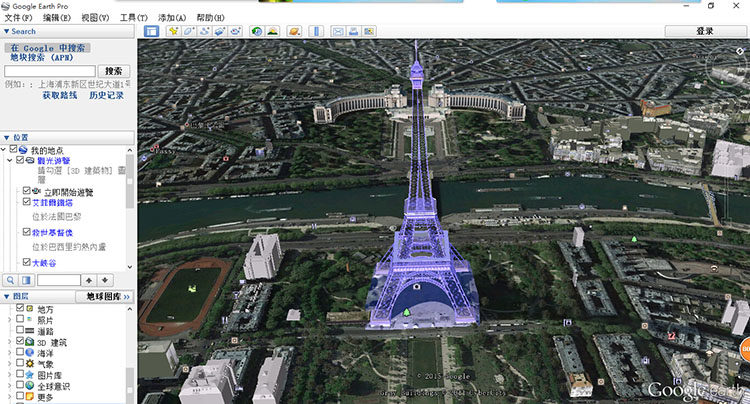The width and height of the screenshot is (750, 404).
Task: Disable the 3D 建筑 layer checkbox
Action: (20, 341)
